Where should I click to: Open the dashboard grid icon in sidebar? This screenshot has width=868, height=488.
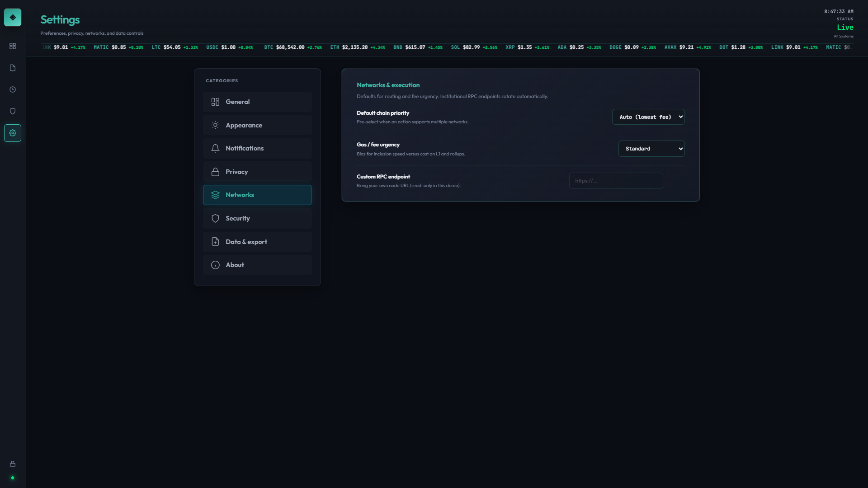click(12, 46)
